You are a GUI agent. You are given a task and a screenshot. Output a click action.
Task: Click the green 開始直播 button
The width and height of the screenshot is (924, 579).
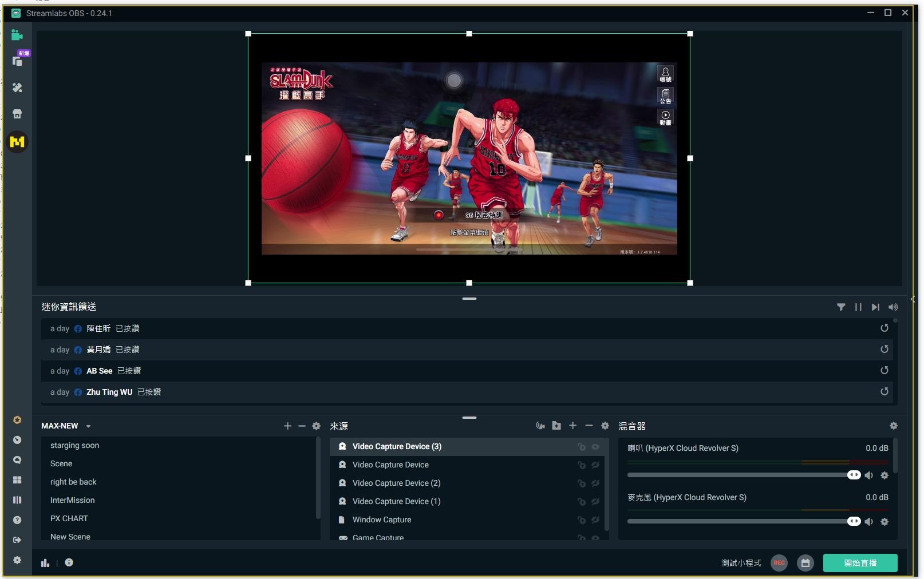(860, 563)
